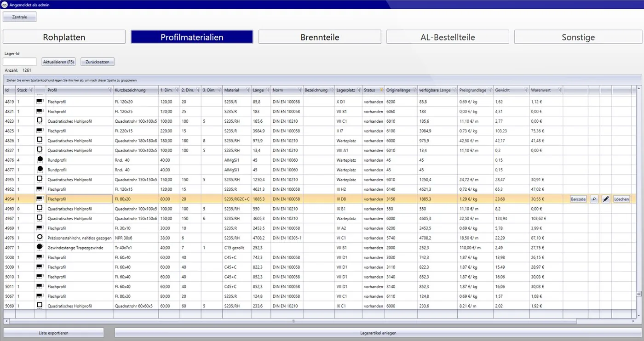
Task: Click the Flachprofil icon in row 4969
Action: (40, 228)
